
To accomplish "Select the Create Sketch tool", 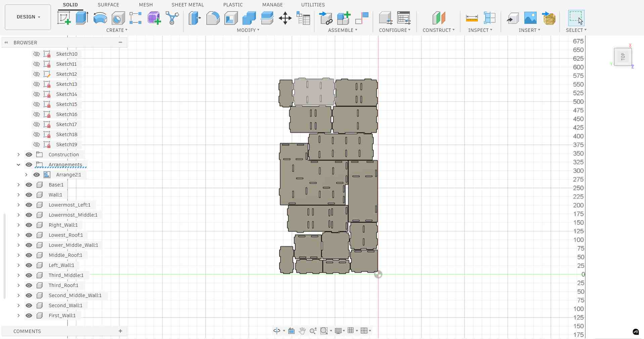I will 64,18.
